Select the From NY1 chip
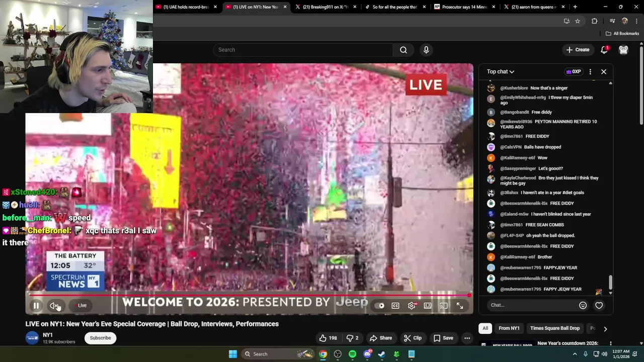Image resolution: width=644 pixels, height=362 pixels. pos(509,328)
